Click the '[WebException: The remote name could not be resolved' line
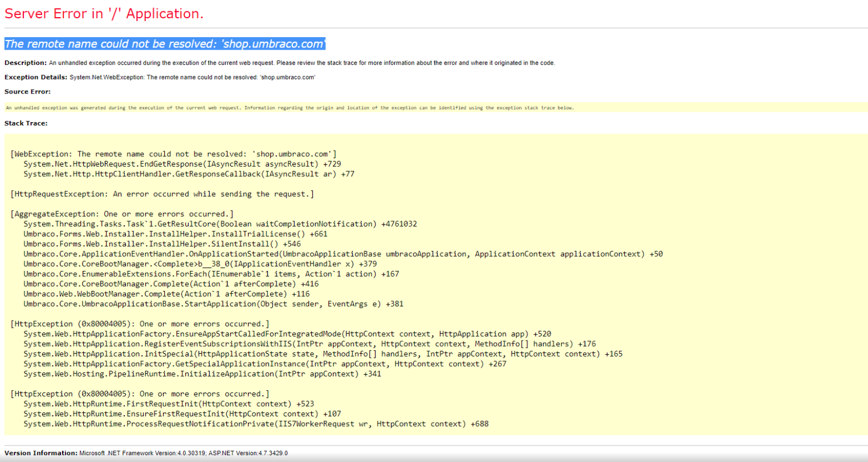The image size is (868, 462). coord(174,154)
